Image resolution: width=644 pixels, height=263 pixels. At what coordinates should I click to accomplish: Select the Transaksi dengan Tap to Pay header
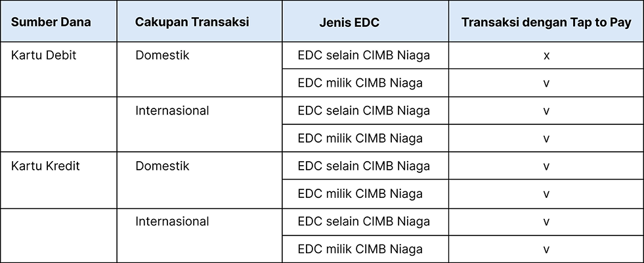[546, 22]
